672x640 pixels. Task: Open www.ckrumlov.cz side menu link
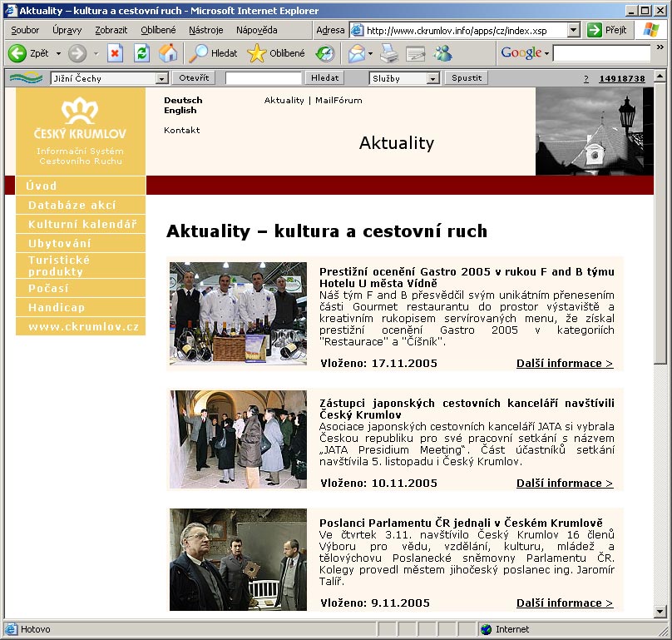pyautogui.click(x=81, y=326)
